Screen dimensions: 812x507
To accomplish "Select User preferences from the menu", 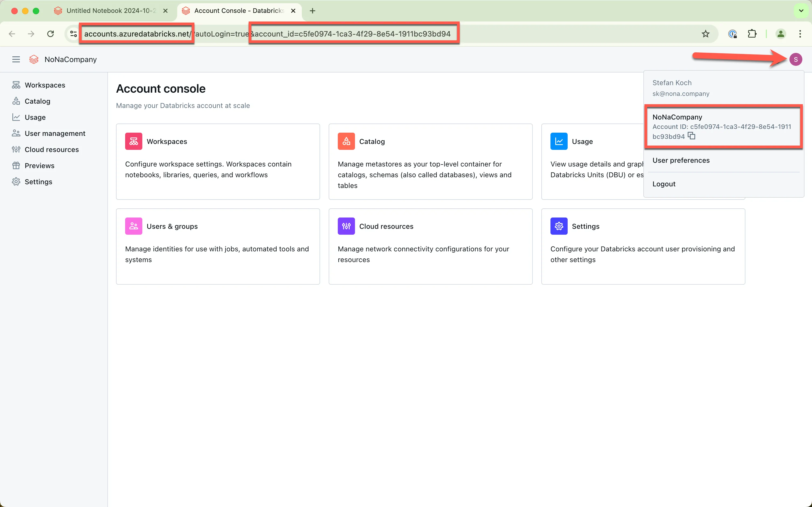I will point(681,160).
